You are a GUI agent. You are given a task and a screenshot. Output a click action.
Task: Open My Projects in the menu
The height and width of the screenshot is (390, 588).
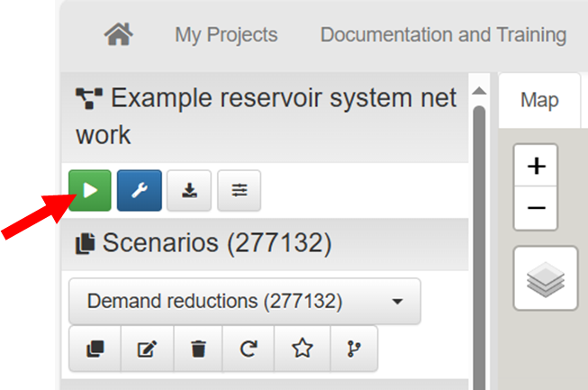pyautogui.click(x=226, y=35)
